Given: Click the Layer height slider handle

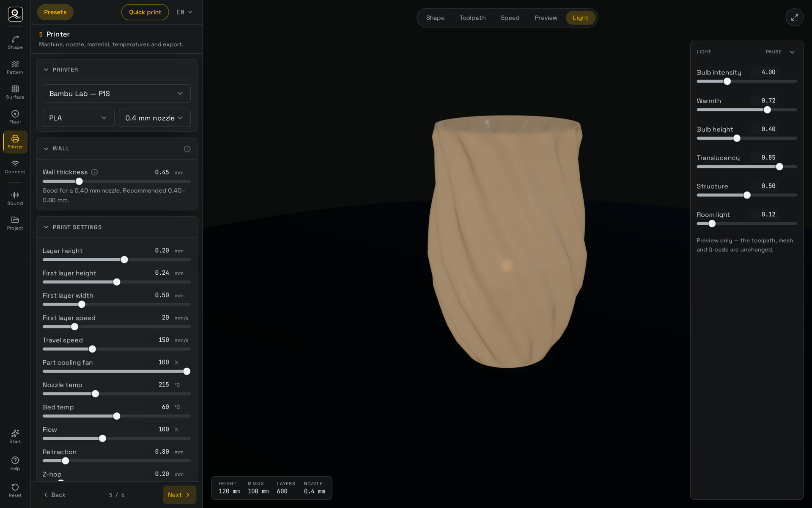Looking at the screenshot, I should (124, 260).
